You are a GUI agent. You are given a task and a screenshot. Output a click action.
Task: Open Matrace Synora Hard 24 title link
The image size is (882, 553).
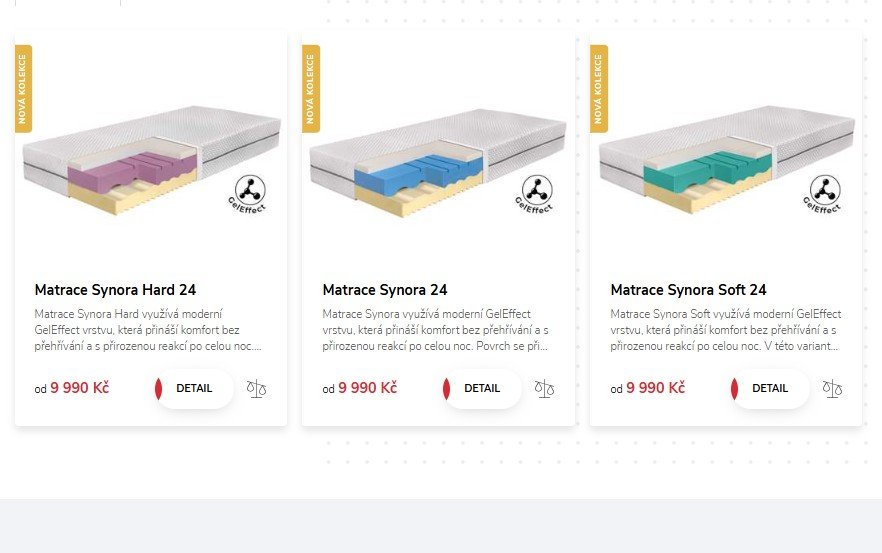tap(115, 290)
